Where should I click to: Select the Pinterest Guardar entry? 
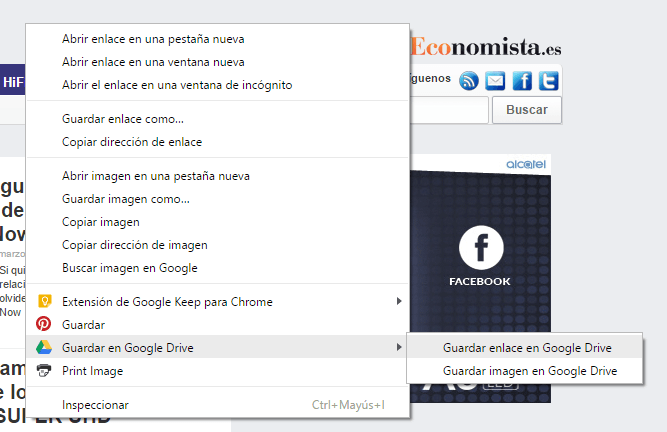click(218, 325)
